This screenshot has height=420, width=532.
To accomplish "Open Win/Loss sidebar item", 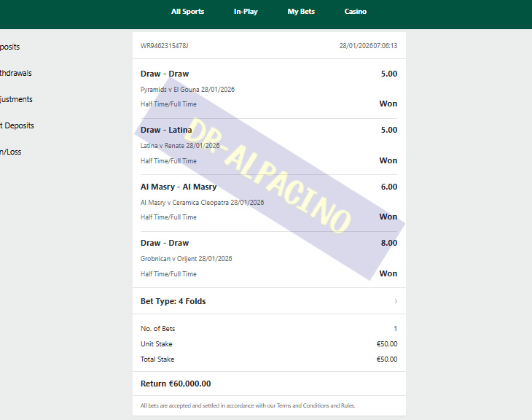I will coord(10,152).
